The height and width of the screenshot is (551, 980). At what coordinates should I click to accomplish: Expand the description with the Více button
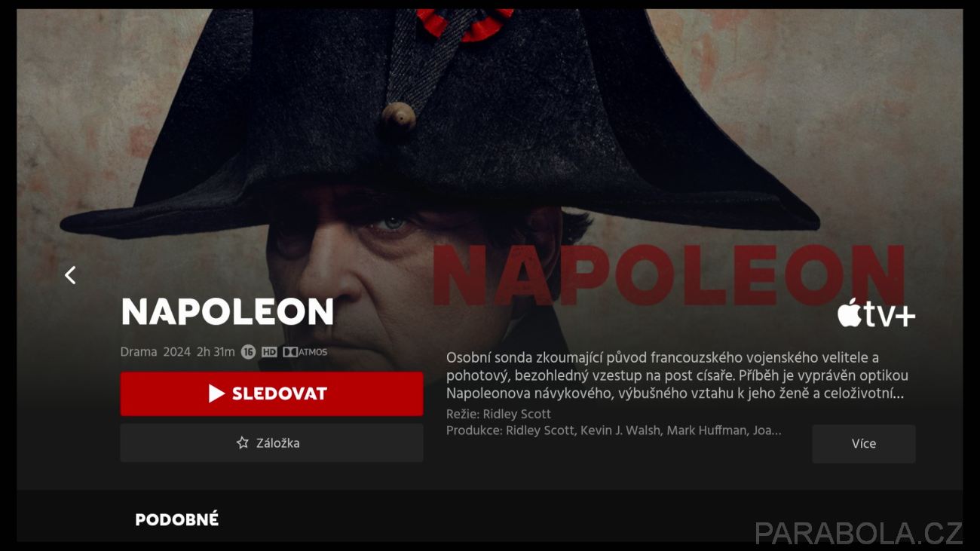coord(864,444)
